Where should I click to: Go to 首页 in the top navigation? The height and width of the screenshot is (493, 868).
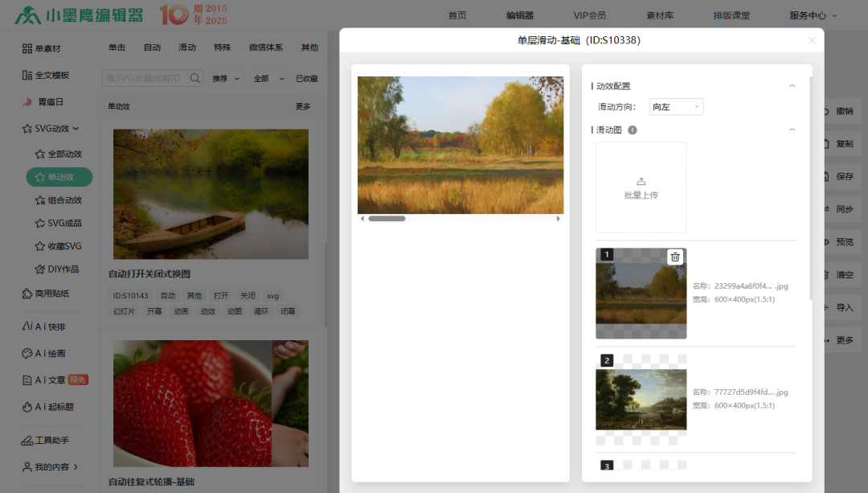click(457, 15)
